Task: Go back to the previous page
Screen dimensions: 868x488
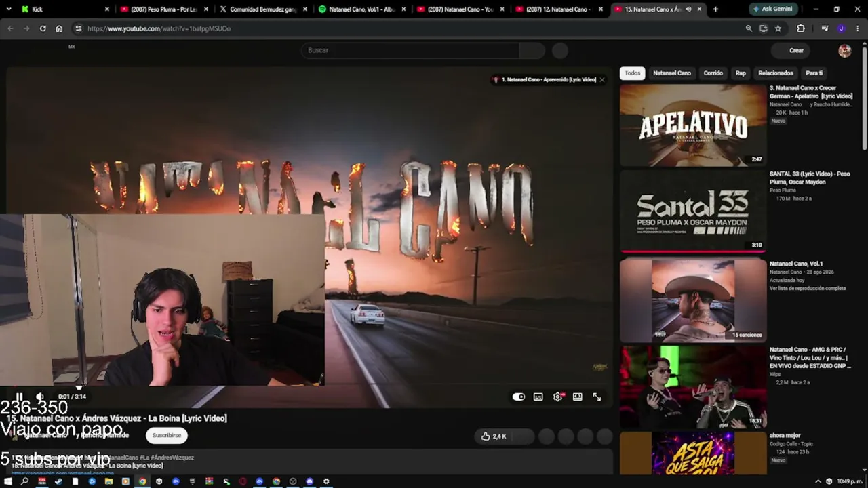Action: [x=10, y=28]
